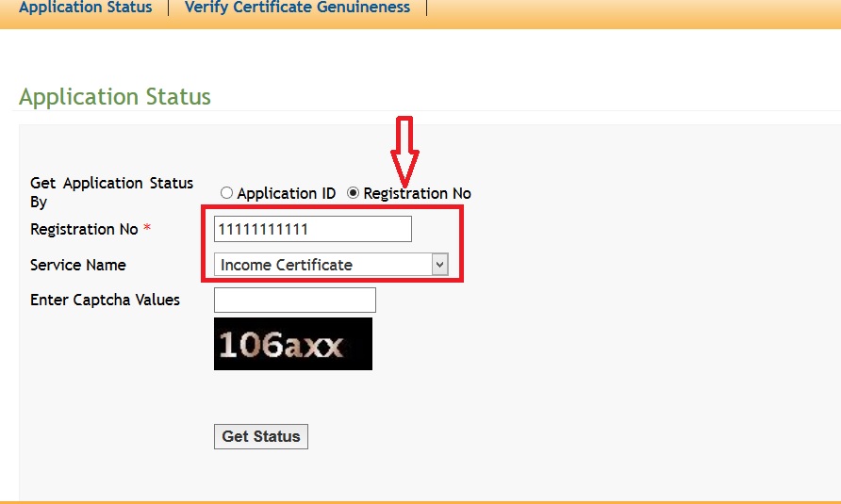Viewport: 841px width, 504px height.
Task: Open the Application Status menu tab
Action: pos(85,8)
